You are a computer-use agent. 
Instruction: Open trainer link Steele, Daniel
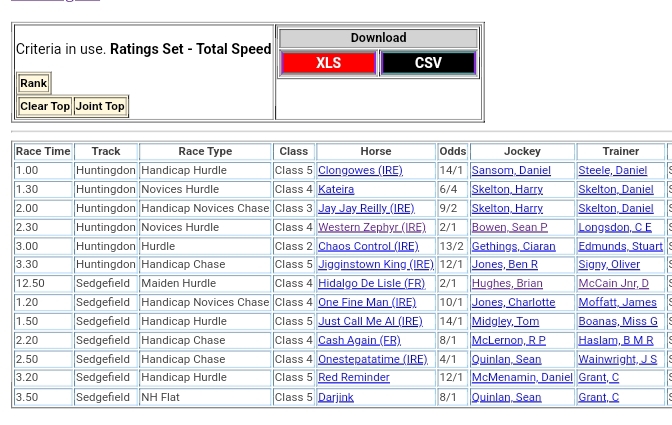point(612,171)
